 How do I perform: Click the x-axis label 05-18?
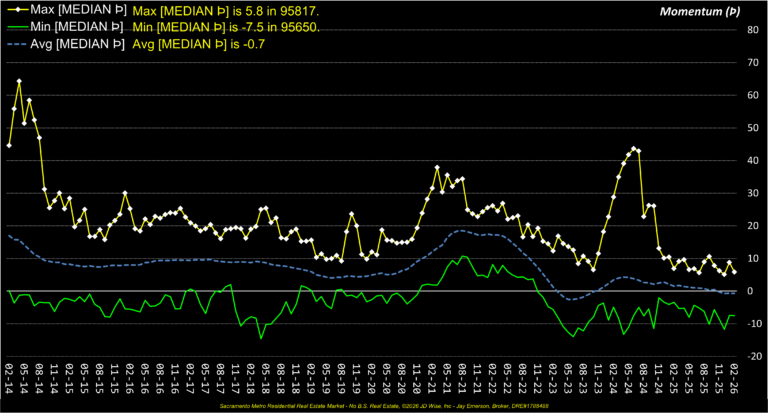click(x=266, y=379)
